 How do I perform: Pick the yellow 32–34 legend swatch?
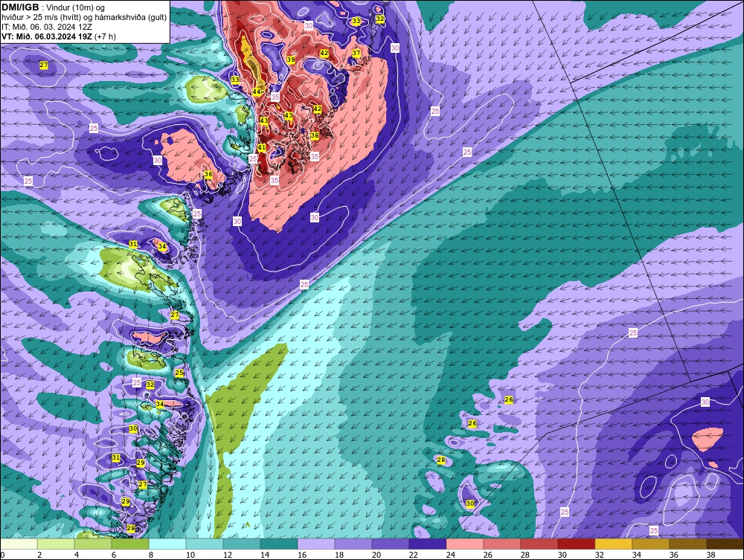tap(614, 544)
